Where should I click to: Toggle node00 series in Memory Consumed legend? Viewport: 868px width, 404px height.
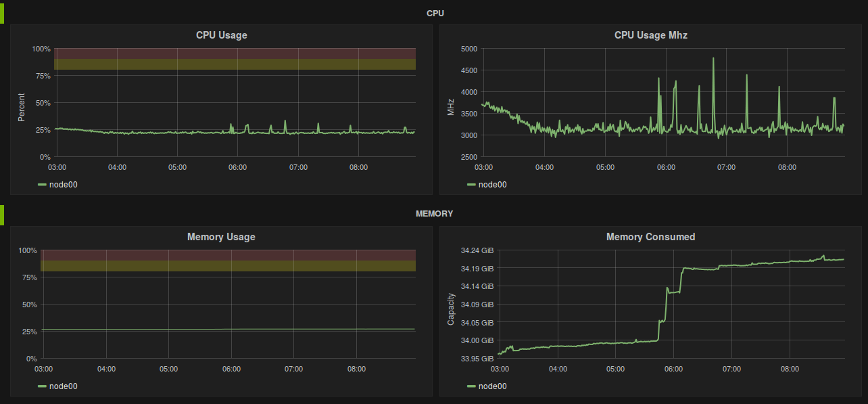click(x=492, y=386)
